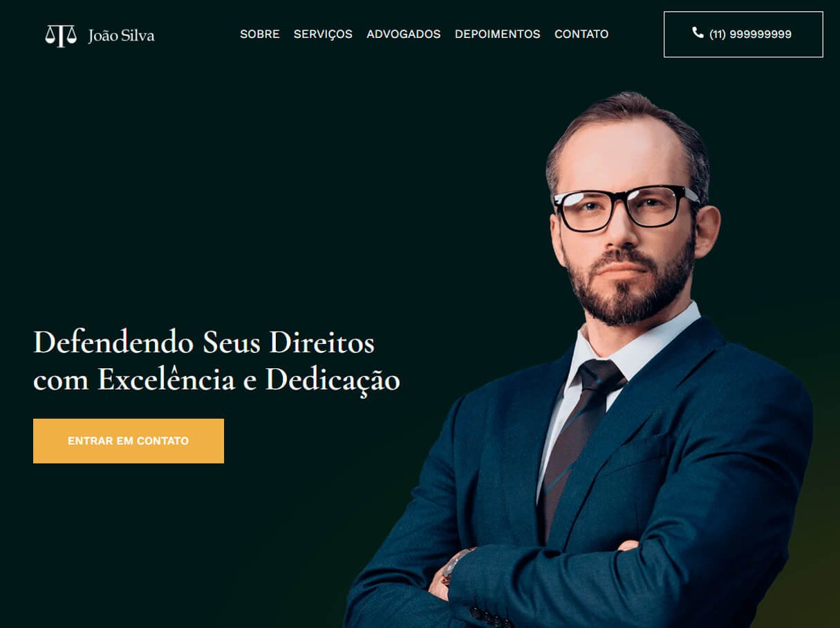Open the João Silva brand name link
The width and height of the screenshot is (840, 628).
pyautogui.click(x=121, y=36)
